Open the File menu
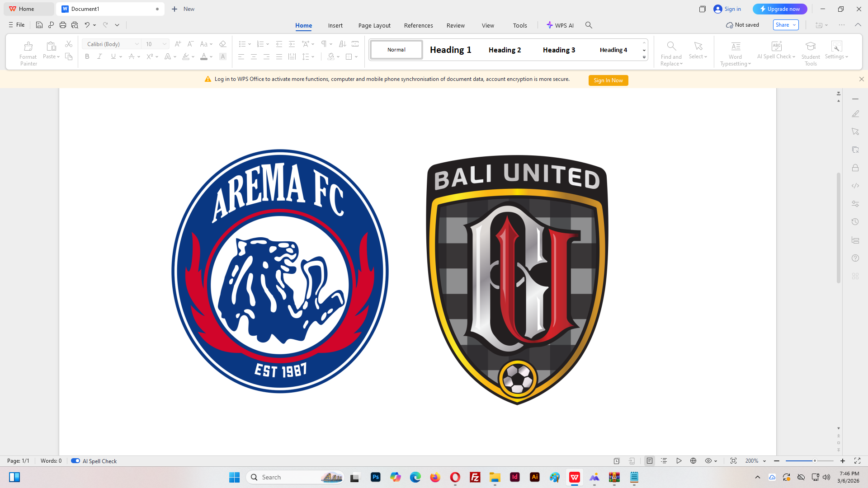 point(17,25)
